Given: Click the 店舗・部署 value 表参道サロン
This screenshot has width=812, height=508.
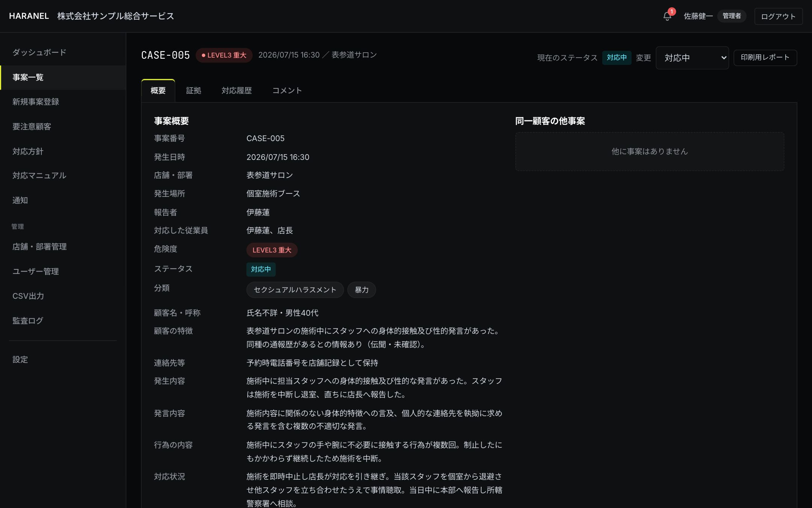Looking at the screenshot, I should [x=270, y=175].
